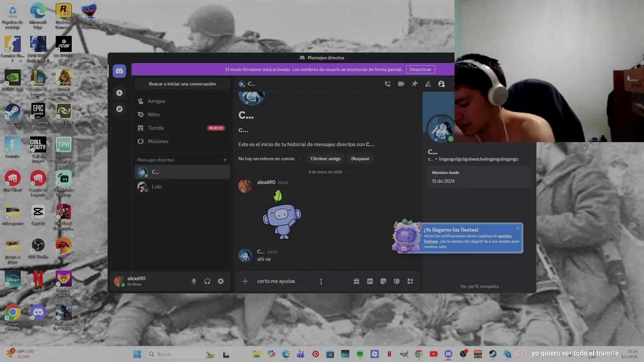Screen dimensions: 644x362
Task: Open the sticker picker
Action: [x=383, y=282]
